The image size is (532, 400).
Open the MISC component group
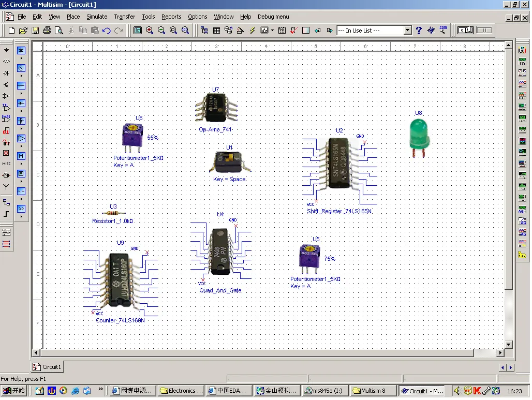point(6,164)
